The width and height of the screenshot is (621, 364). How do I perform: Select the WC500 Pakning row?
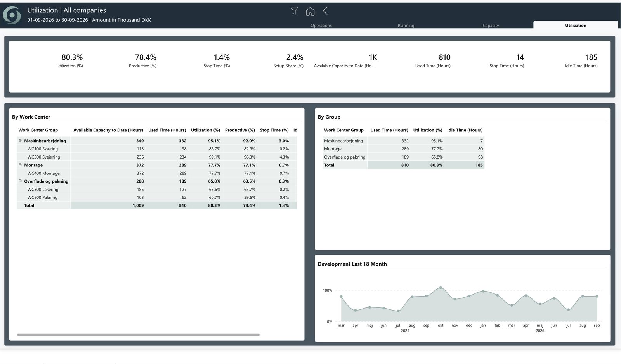156,197
